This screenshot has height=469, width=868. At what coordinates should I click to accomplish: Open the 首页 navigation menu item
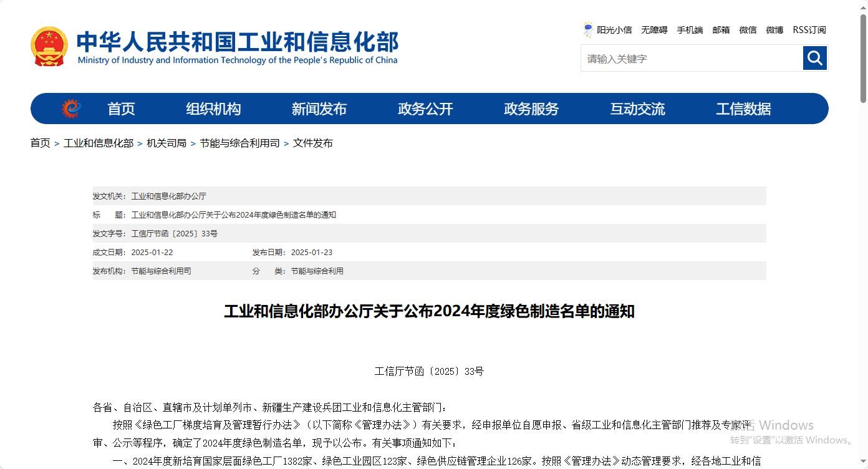(x=121, y=109)
